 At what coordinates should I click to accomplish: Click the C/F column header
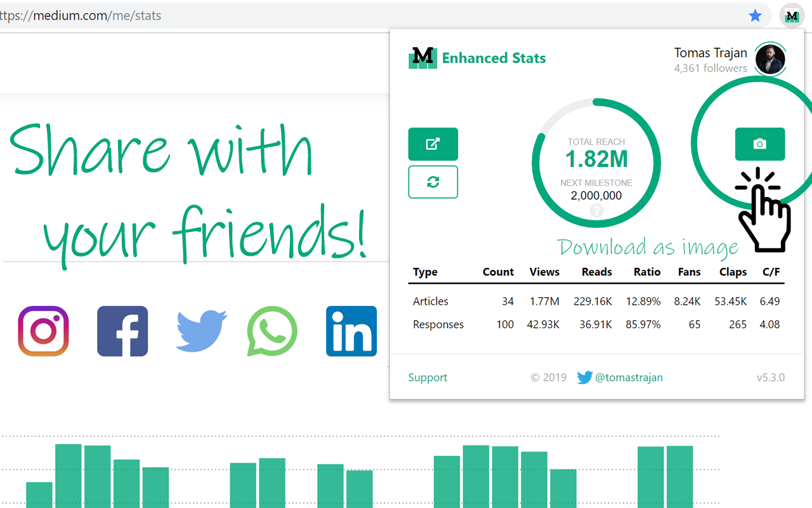pos(771,272)
